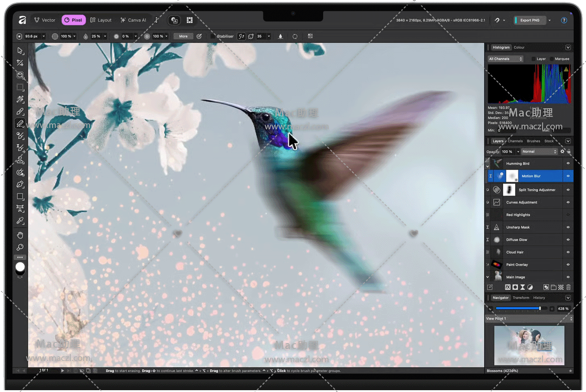Click the Navigator zoom-in plus button

552,309
